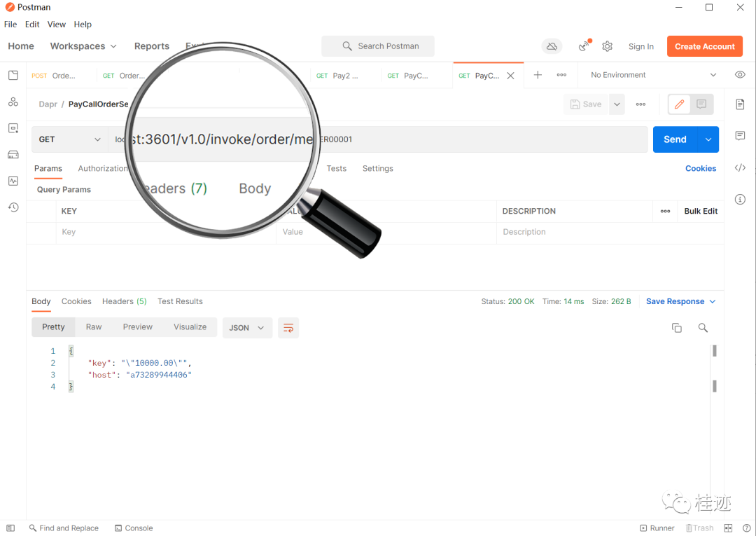Switch response view to Raw
This screenshot has height=536, width=756.
click(94, 327)
